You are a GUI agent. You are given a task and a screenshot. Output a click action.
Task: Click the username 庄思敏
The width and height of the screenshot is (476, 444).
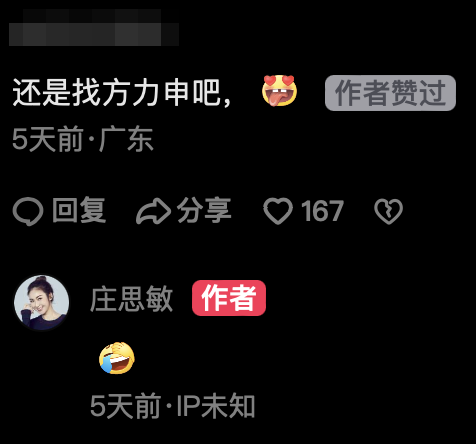pos(132,298)
